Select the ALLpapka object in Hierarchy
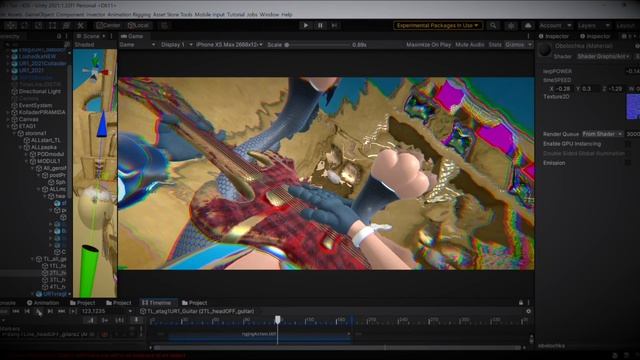The width and height of the screenshot is (640, 360). [x=44, y=147]
